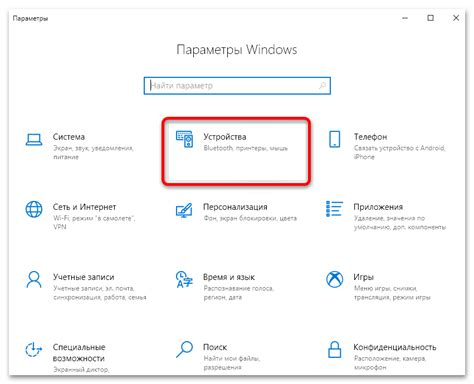
Task: Click the Время и язык icon
Action: [x=184, y=279]
